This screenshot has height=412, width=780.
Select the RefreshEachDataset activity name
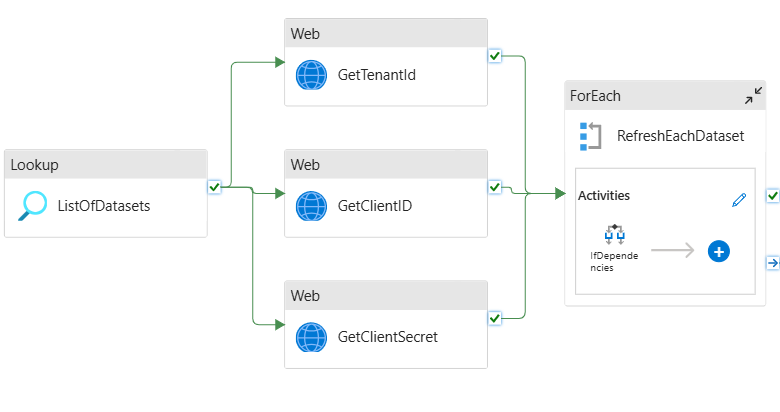pos(680,136)
